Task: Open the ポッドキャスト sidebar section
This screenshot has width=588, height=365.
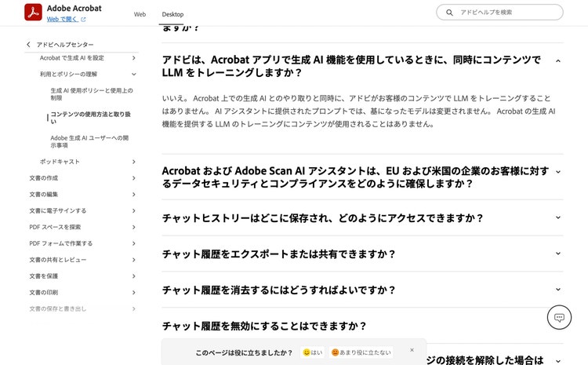Action: (60, 162)
